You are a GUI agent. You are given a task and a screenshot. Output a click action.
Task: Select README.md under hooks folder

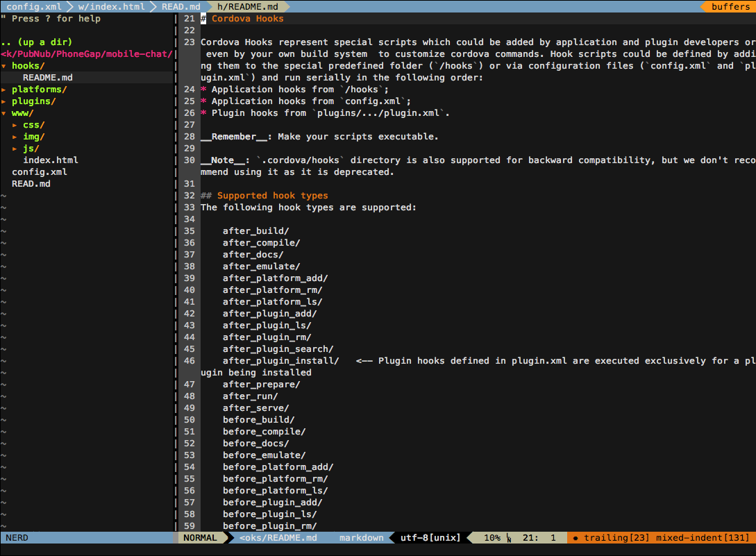pos(47,78)
